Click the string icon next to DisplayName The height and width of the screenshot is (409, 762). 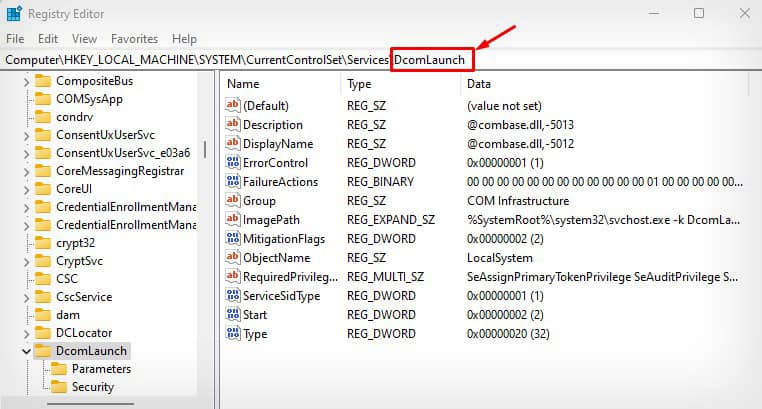pos(233,143)
